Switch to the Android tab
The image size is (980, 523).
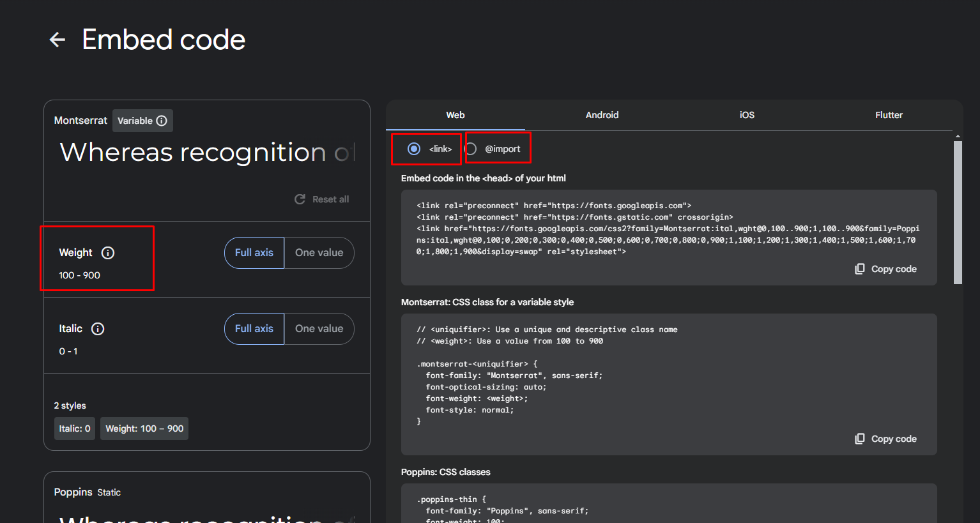(602, 115)
